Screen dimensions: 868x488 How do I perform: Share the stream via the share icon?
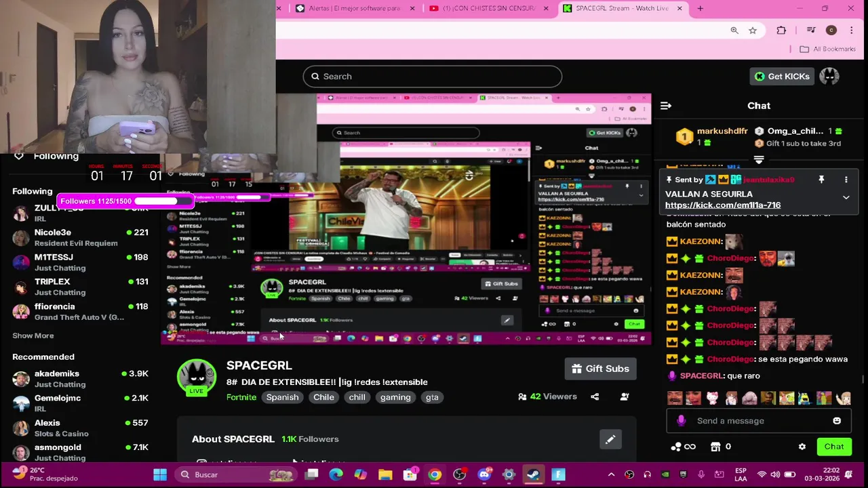(x=595, y=396)
